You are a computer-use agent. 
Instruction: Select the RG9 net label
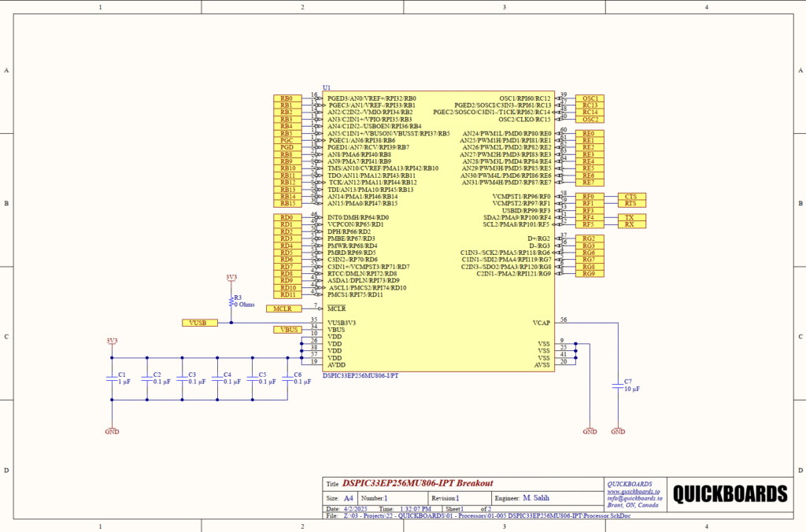[x=590, y=274]
